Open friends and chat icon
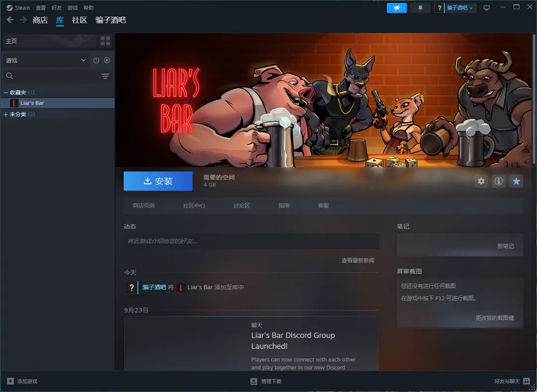Screen dimensions: 537x392 pyautogui.click(x=527, y=381)
